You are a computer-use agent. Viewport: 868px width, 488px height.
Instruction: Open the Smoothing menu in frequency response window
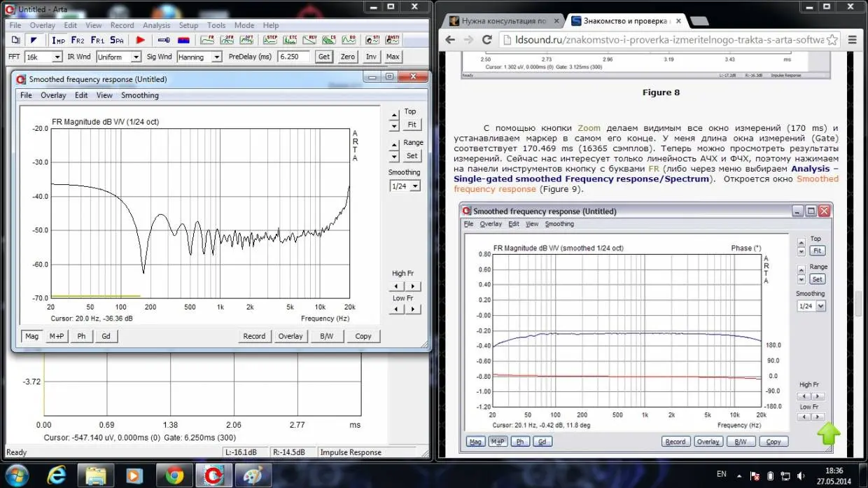(x=140, y=95)
